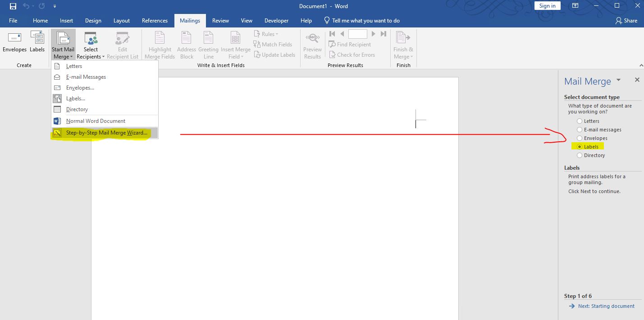Click the Share button

click(626, 21)
